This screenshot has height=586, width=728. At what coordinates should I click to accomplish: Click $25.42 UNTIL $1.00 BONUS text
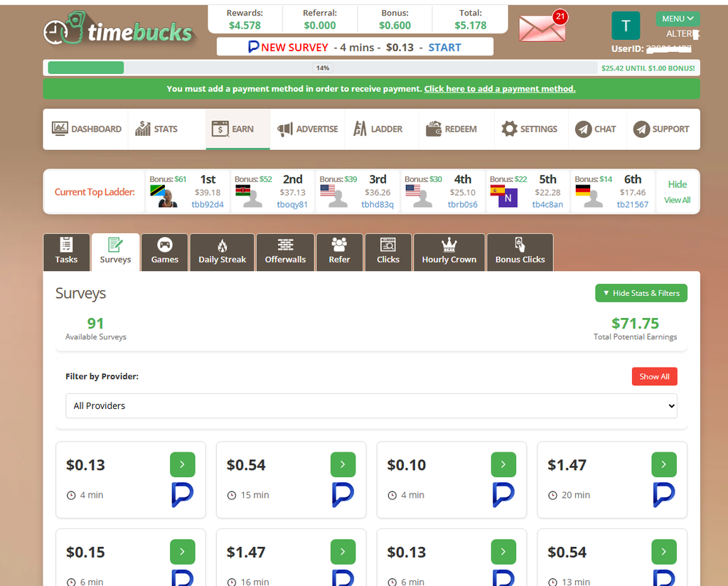pyautogui.click(x=648, y=68)
